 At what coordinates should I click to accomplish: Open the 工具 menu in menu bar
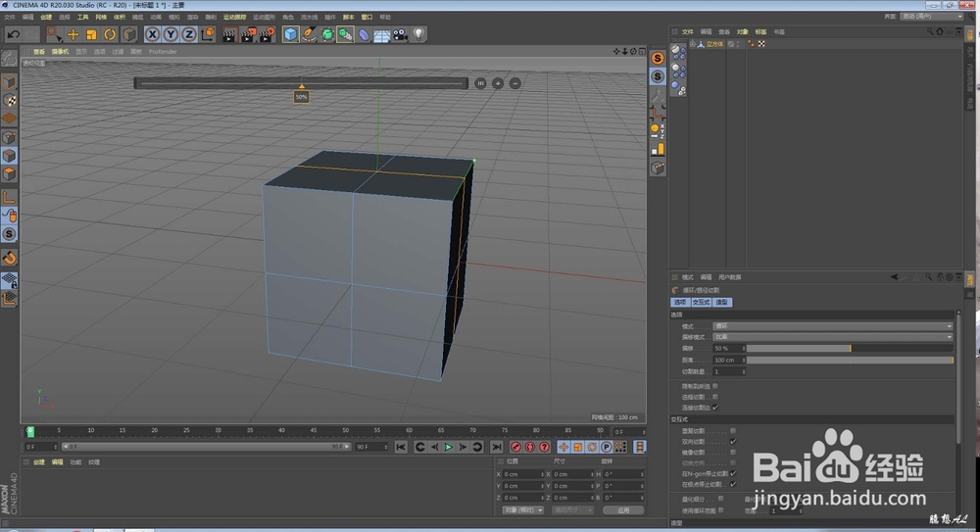[x=82, y=17]
